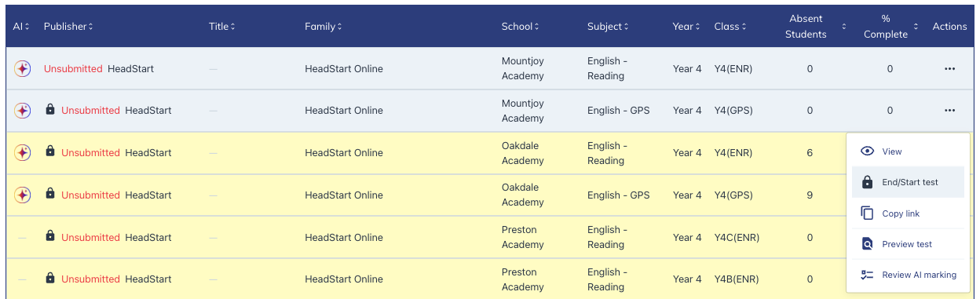Click the lock icon on Mountjoy English GPS row
The height and width of the screenshot is (299, 980).
tap(50, 110)
